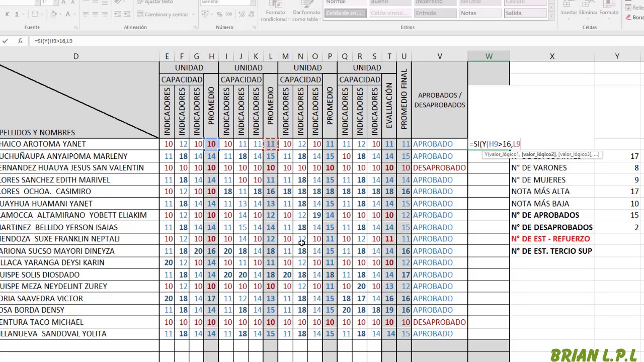This screenshot has width=644, height=362.
Task: Align text left
Action: point(86,14)
